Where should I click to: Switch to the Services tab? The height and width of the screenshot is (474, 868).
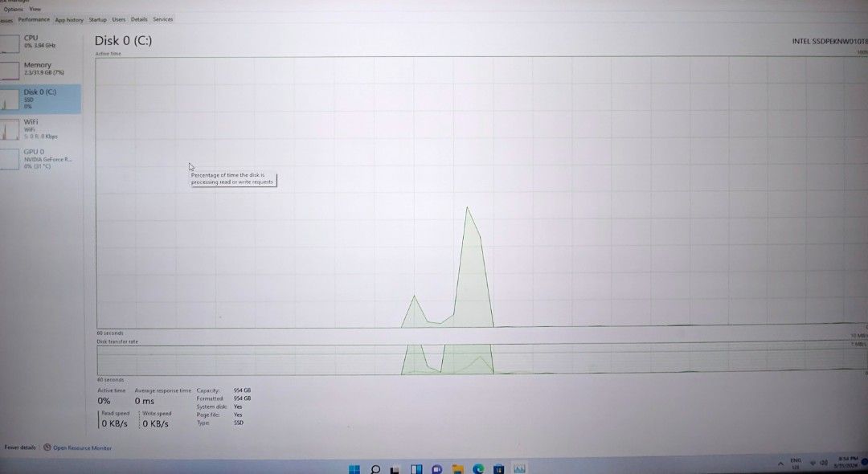click(x=162, y=19)
